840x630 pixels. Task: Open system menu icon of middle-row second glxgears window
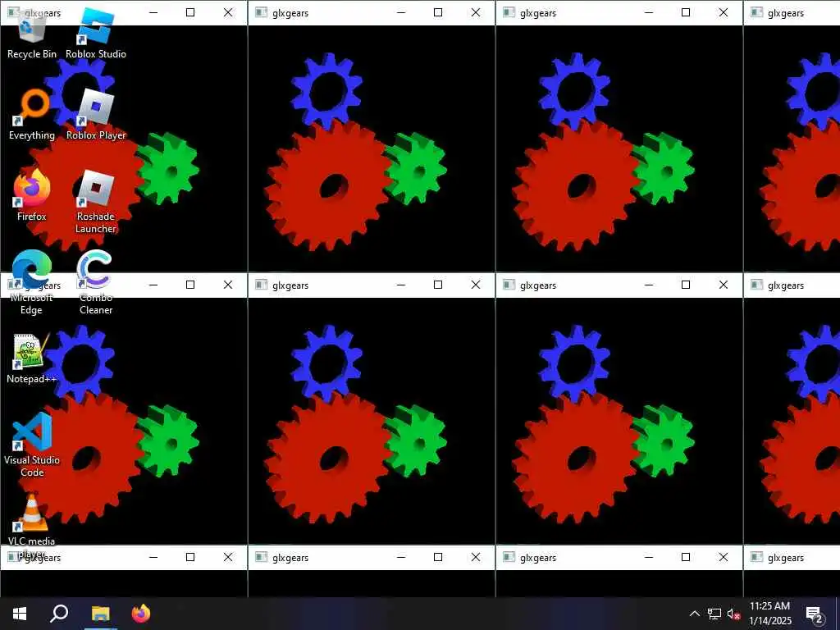pyautogui.click(x=261, y=285)
